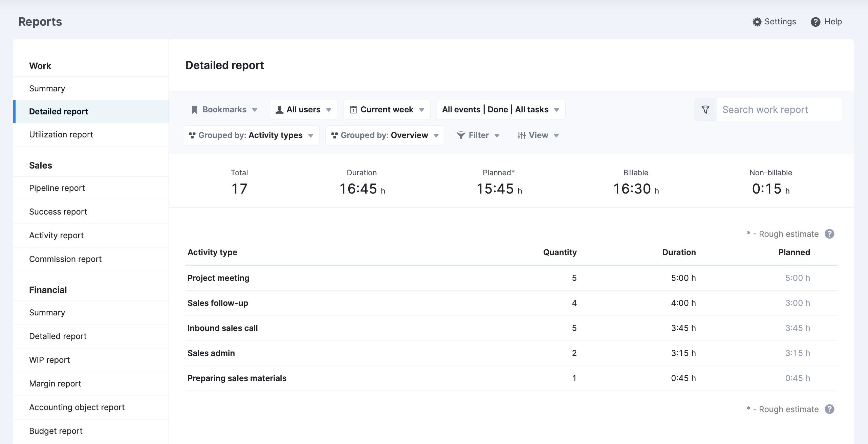Click the Billable 16:30 h summary
868x444 pixels.
tap(636, 189)
